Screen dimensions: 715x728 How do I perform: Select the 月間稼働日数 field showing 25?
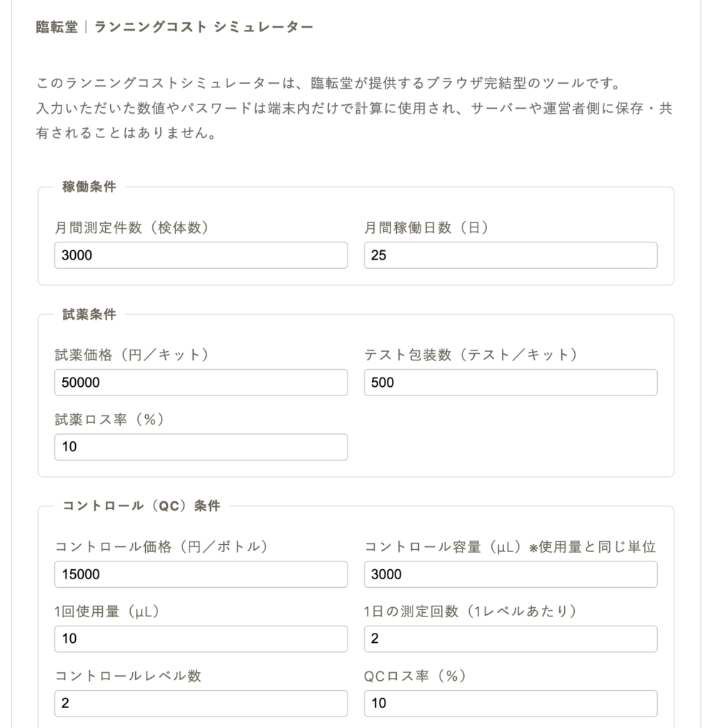tap(510, 255)
